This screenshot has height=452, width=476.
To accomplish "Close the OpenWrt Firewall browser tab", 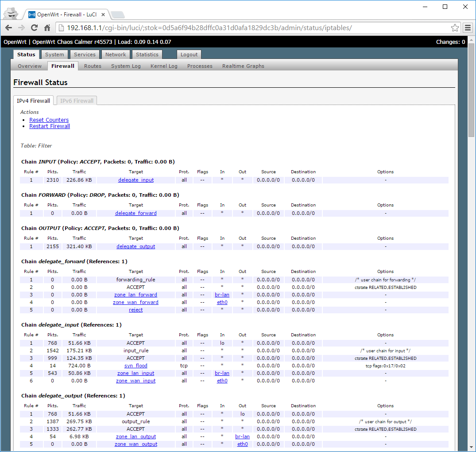I will click(x=104, y=14).
